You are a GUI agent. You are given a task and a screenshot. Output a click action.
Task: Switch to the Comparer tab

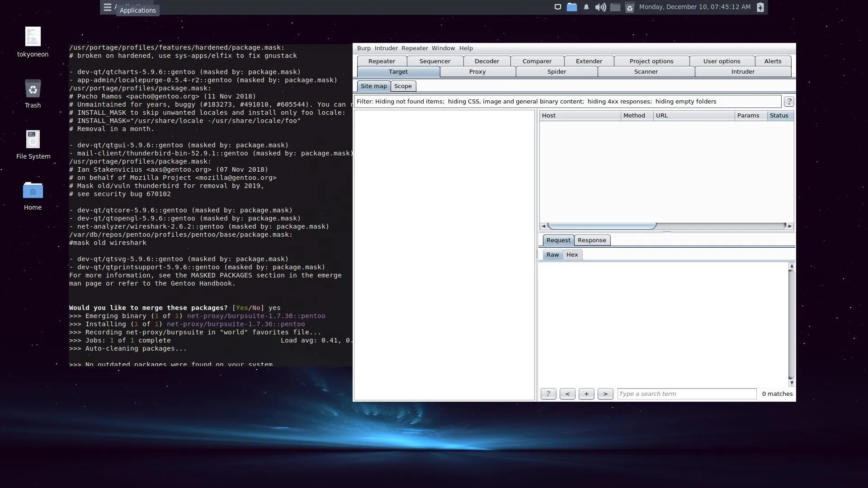(x=537, y=61)
